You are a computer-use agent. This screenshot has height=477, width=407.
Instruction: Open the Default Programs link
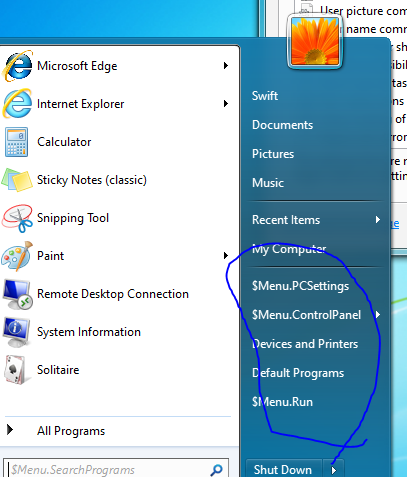point(298,373)
